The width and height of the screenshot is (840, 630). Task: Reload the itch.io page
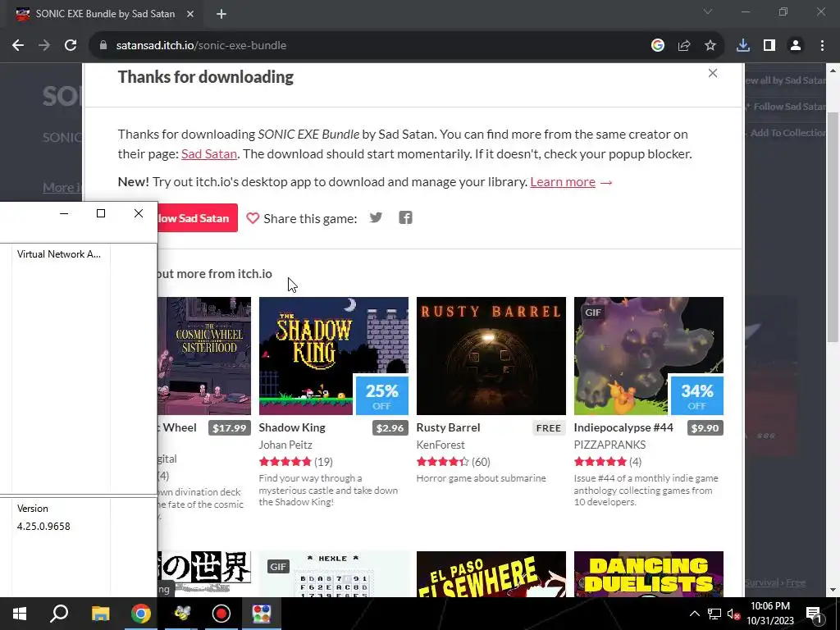[71, 46]
